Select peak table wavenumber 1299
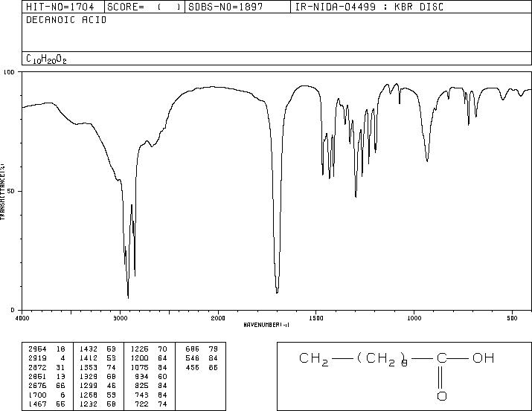 (x=89, y=386)
